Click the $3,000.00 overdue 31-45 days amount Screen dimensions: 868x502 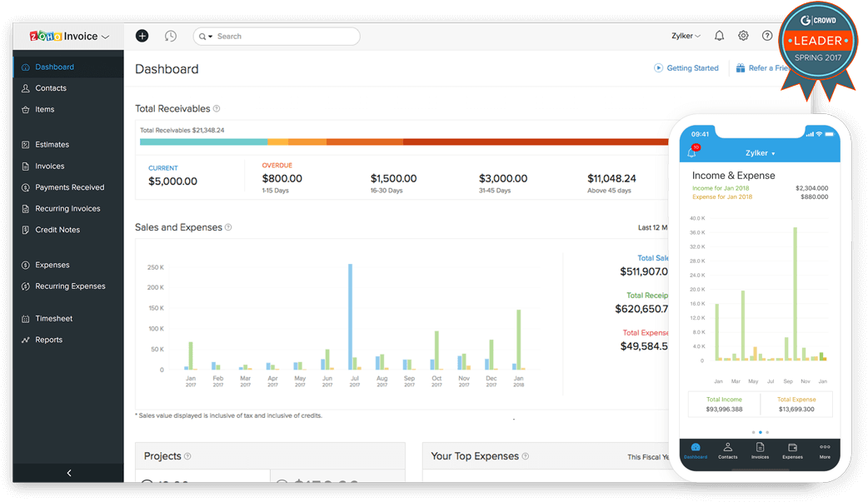[503, 179]
